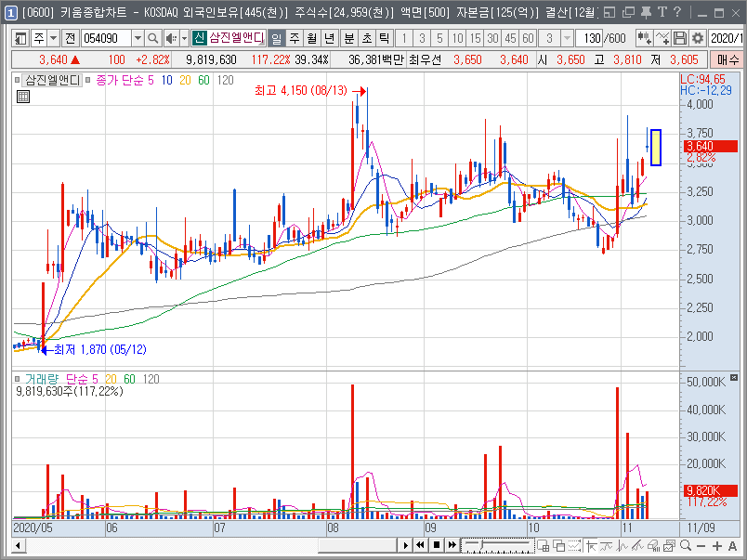747x560 pixels.
Task: Close the volume pane with small x
Action: click(734, 378)
